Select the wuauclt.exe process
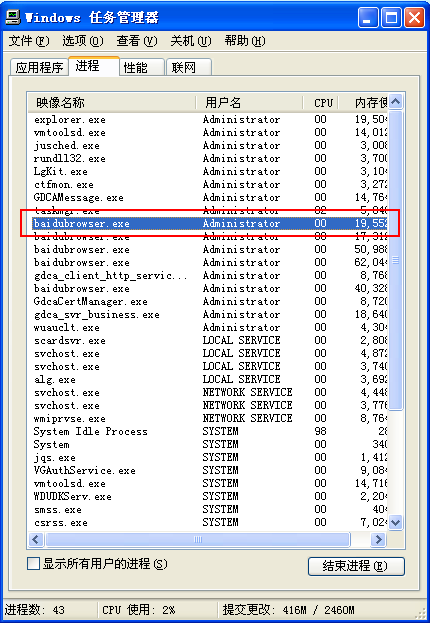The image size is (430, 623). [208, 327]
